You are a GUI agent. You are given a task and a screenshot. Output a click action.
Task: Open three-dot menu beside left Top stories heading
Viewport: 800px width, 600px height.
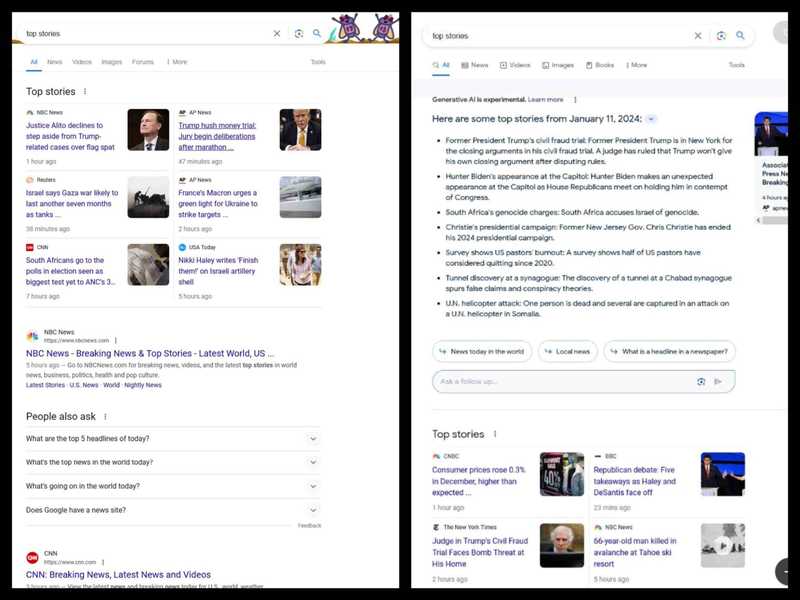tap(85, 92)
